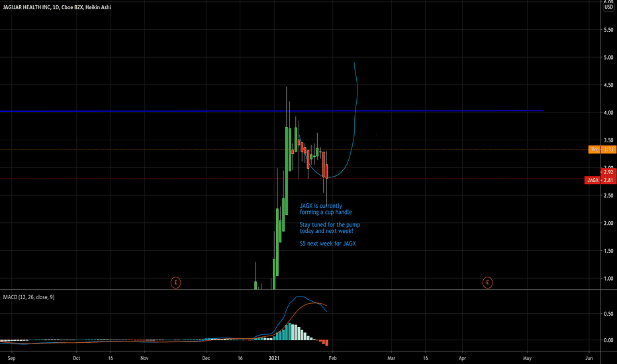617x364 pixels.
Task: Click the Feb date label on time axis
Action: pos(332,358)
